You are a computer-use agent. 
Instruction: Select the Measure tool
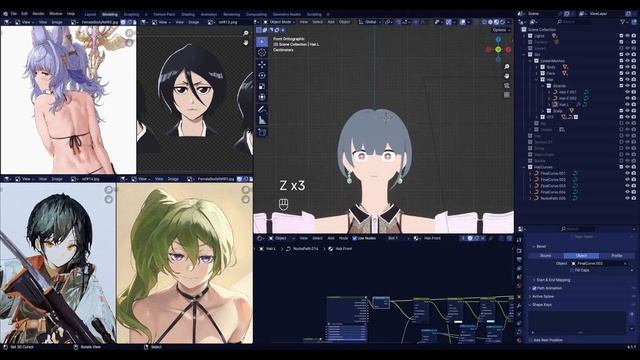tap(262, 120)
